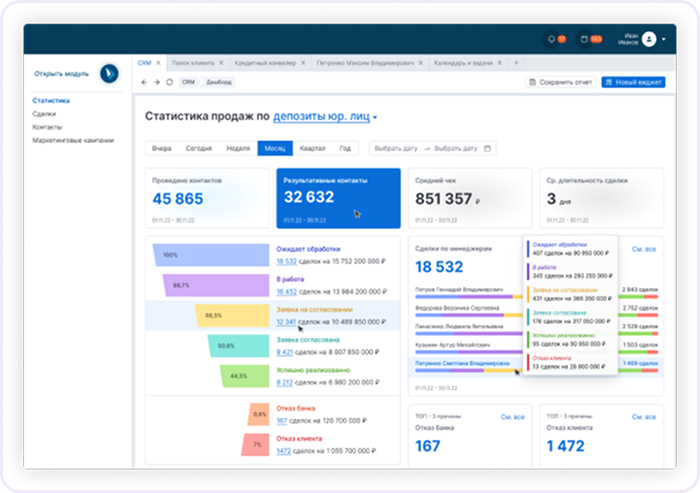Screen dimensions: 700x493
Task: Click the user avatar icon
Action: click(649, 39)
